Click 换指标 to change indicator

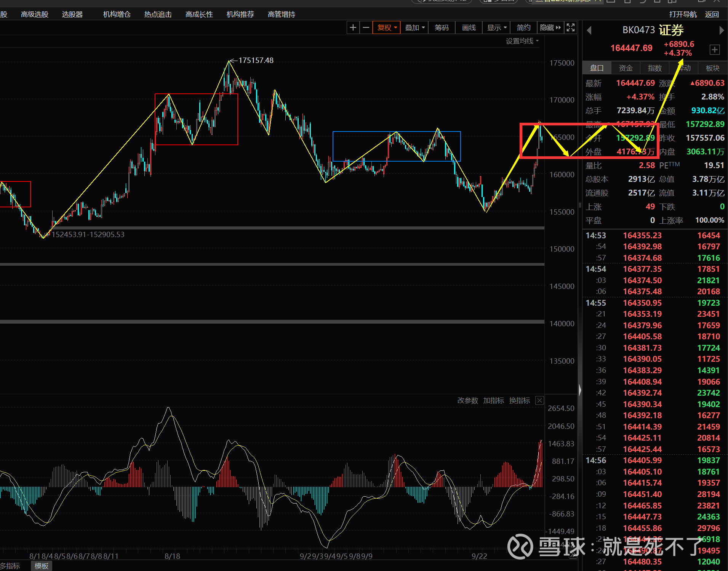519,400
